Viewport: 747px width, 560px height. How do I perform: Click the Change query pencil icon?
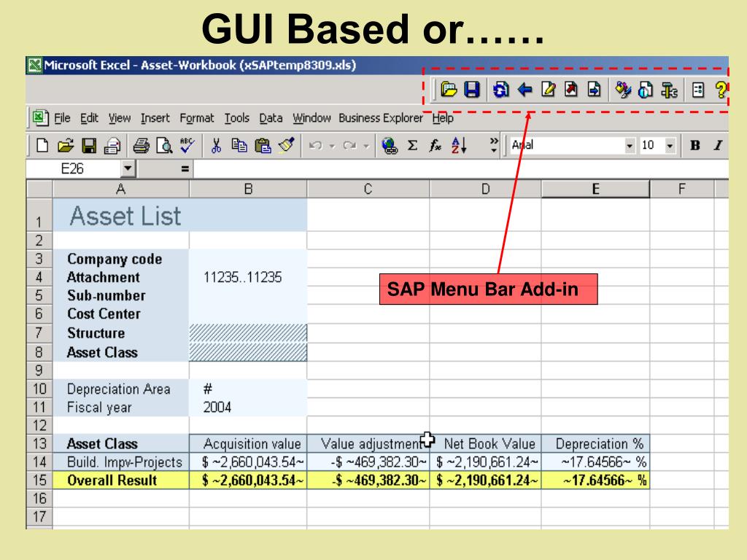[x=549, y=90]
